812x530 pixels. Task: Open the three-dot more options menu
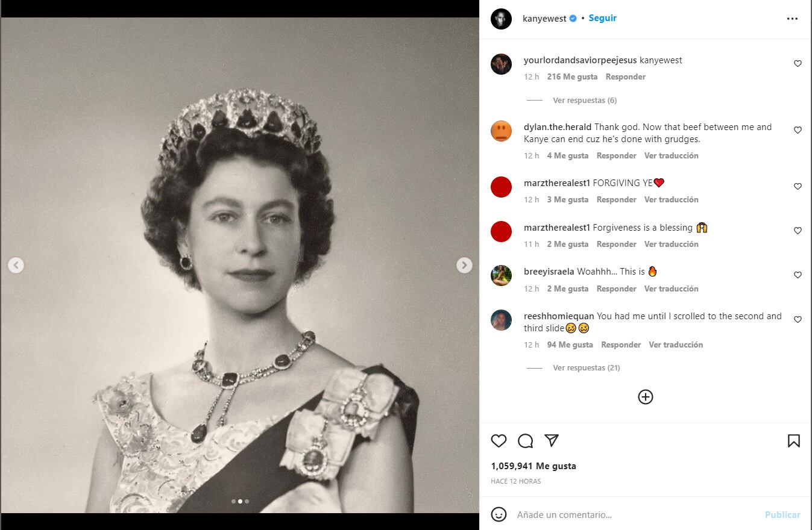[x=792, y=19]
